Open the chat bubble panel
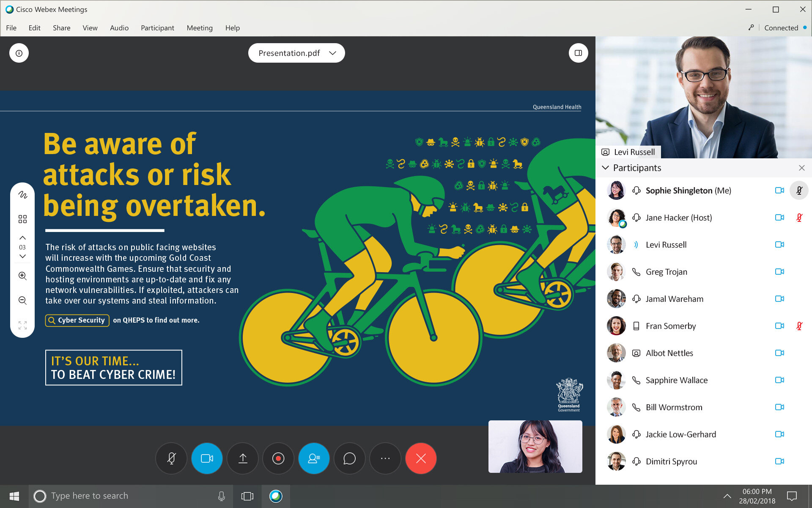Image resolution: width=812 pixels, height=508 pixels. click(x=349, y=458)
